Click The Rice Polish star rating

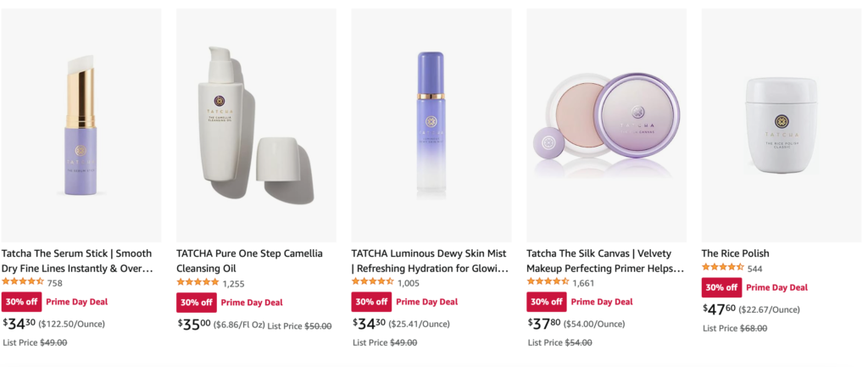(722, 268)
